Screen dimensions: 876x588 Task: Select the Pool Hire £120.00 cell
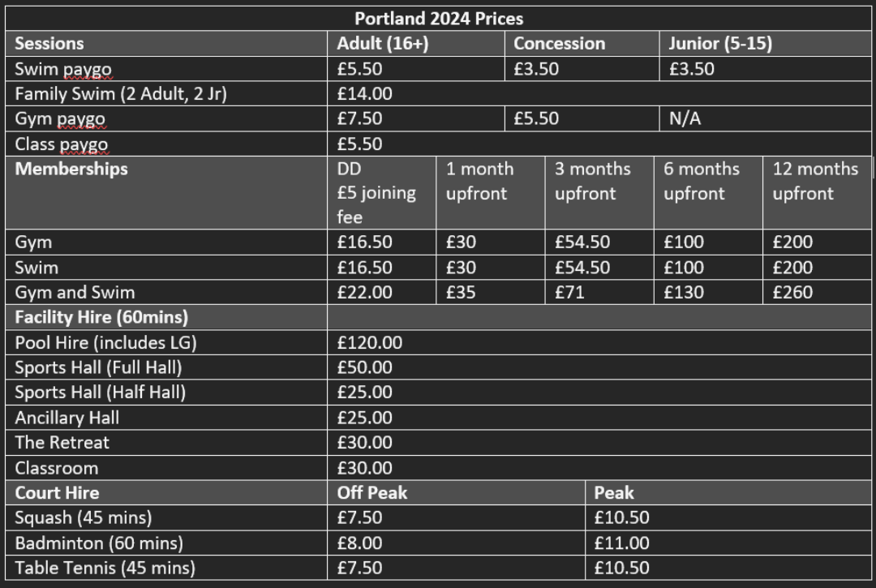pyautogui.click(x=599, y=342)
